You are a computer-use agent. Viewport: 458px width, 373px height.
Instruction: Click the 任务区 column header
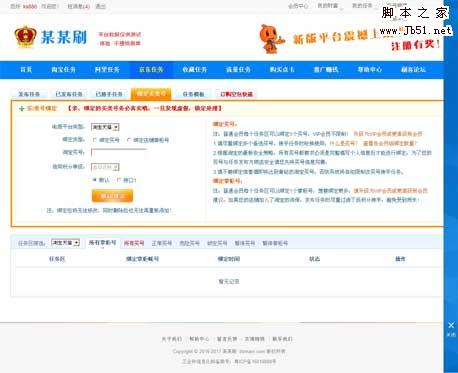(x=57, y=259)
